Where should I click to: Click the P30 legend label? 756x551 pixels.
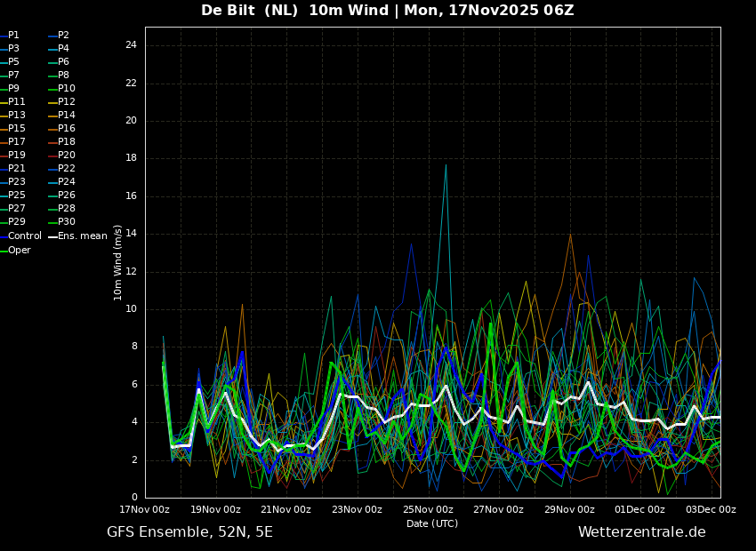pos(67,221)
